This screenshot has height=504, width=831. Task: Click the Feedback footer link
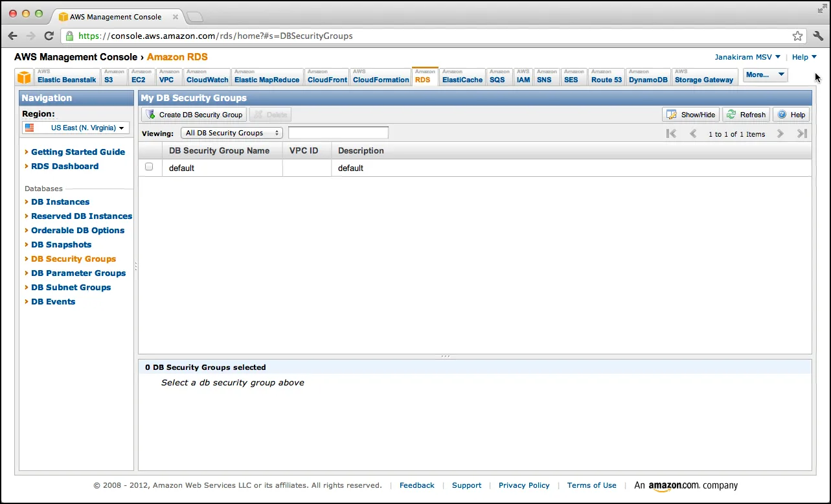(417, 485)
